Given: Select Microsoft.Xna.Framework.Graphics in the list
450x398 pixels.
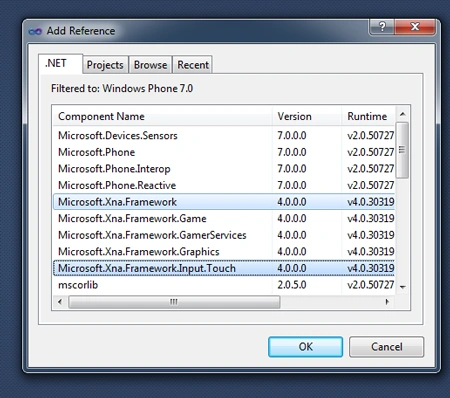Looking at the screenshot, I should click(224, 252).
